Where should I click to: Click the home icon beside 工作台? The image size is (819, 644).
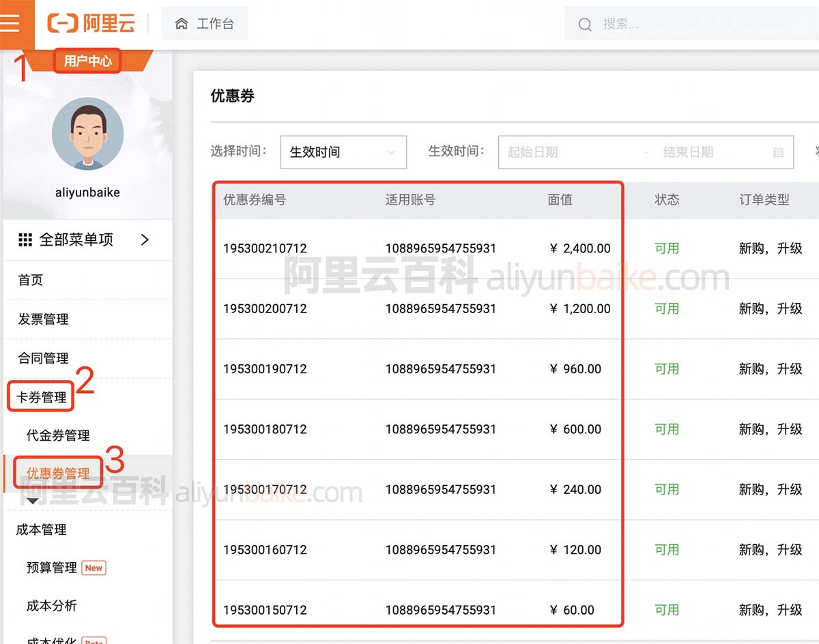point(182,24)
